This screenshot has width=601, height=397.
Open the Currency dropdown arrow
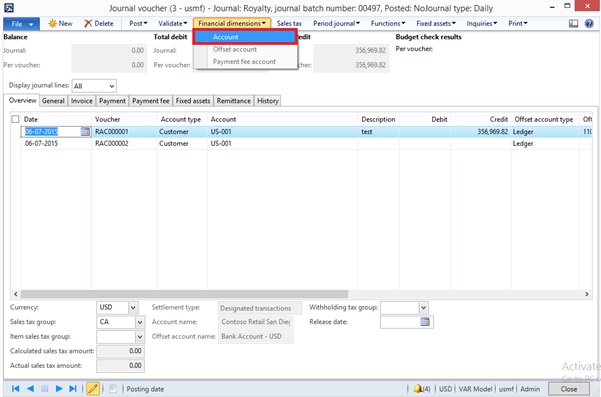[133, 308]
